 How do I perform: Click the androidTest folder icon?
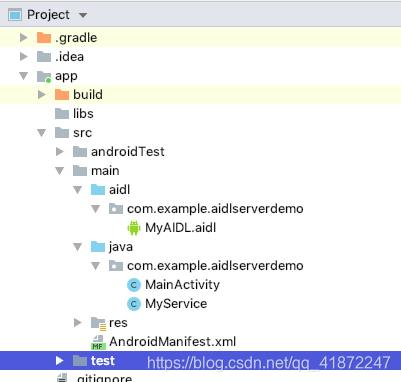(80, 152)
